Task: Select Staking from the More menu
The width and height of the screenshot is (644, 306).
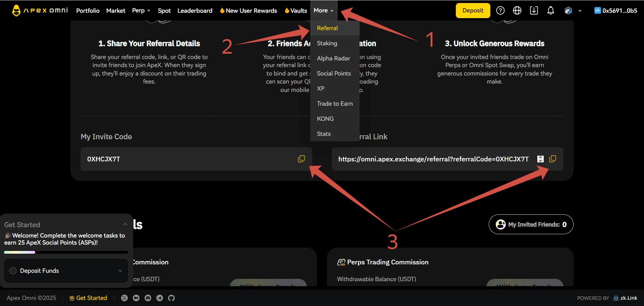Action: 327,43
